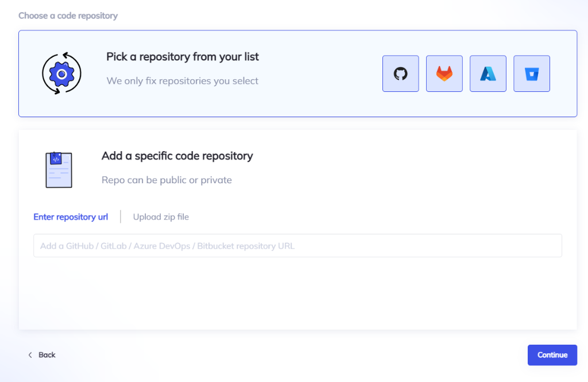
Task: Choose the Bitbucket bucket icon
Action: (x=531, y=74)
